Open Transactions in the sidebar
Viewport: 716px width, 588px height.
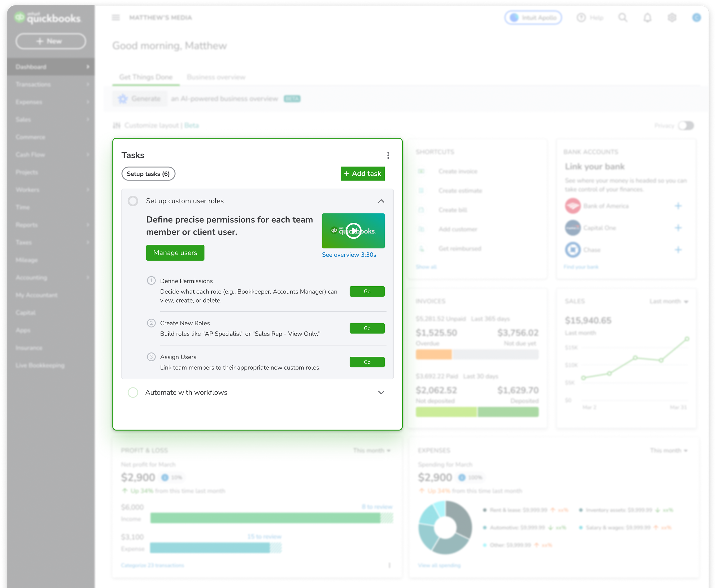33,84
